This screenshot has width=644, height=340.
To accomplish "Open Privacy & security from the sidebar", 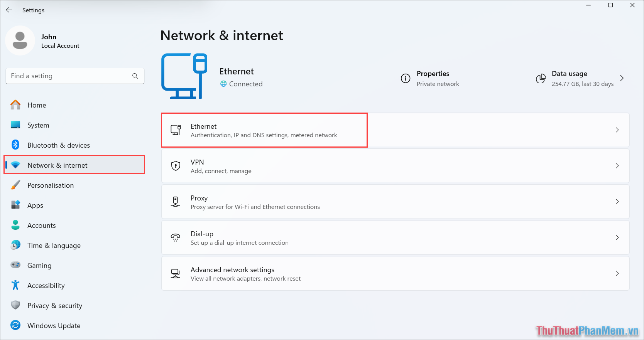I will coord(54,305).
